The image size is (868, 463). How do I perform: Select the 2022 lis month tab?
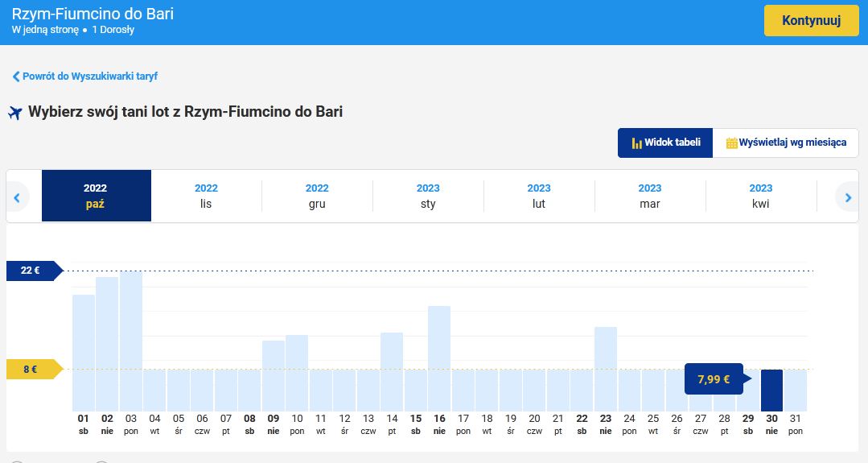point(206,196)
